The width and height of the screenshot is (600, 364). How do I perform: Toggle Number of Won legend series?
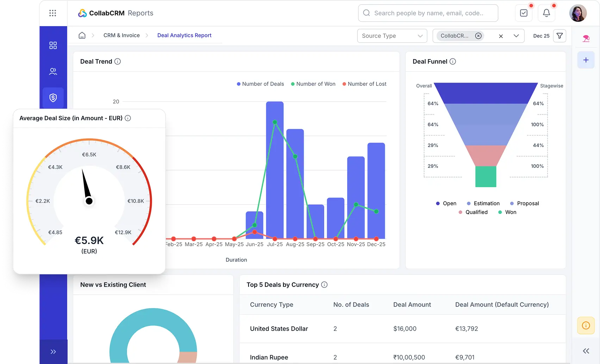(313, 84)
